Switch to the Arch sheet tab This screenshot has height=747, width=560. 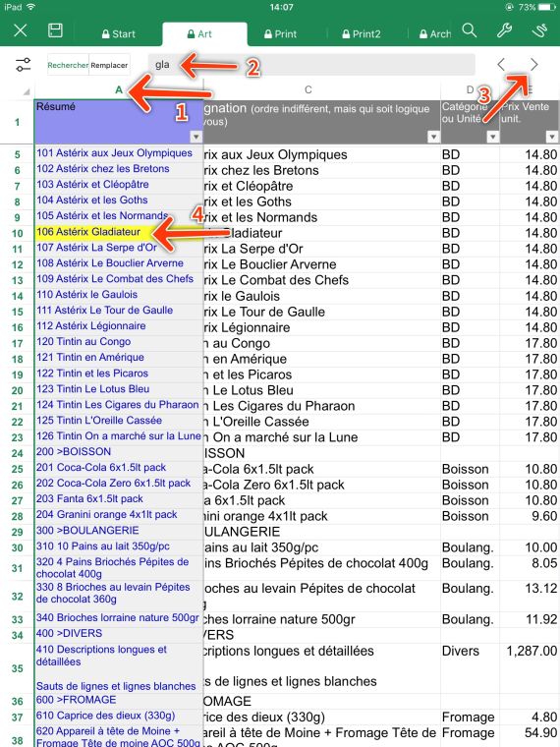pos(435,33)
